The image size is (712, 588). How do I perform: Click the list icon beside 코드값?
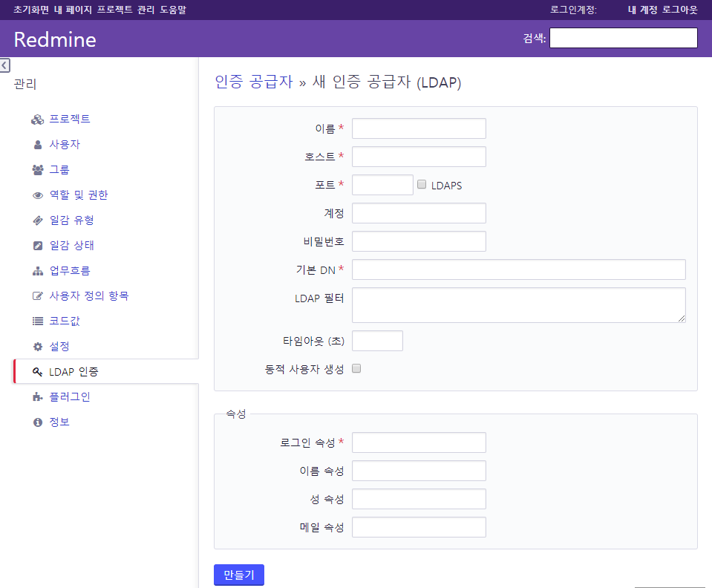tap(38, 321)
